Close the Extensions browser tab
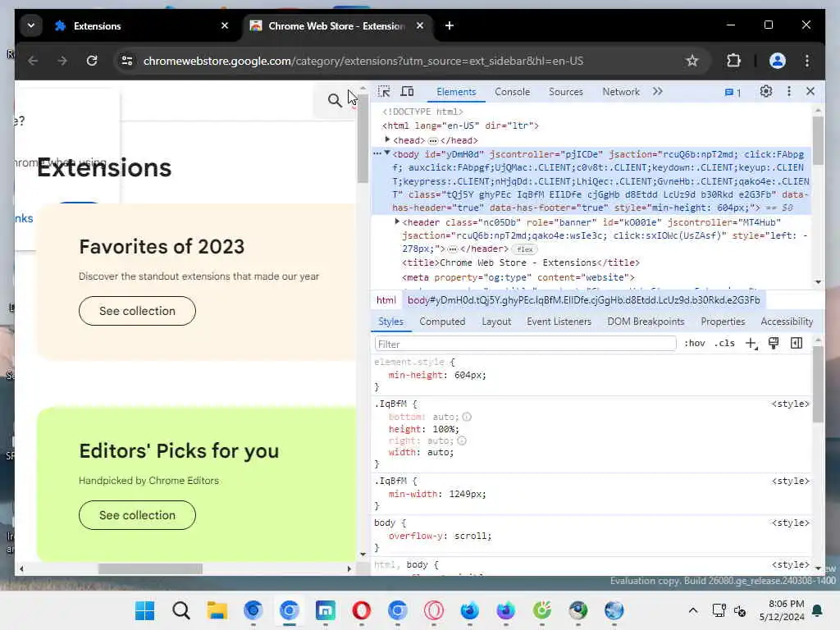Viewport: 840px width, 630px height. [x=225, y=25]
